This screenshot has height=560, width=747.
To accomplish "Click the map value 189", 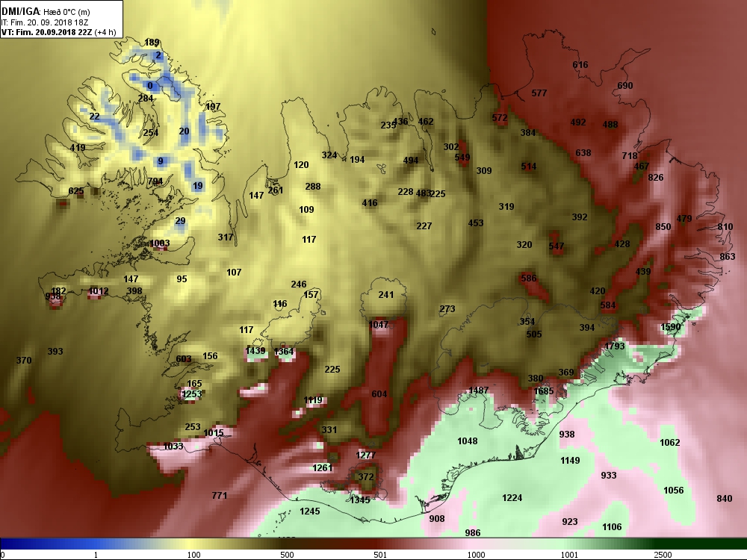I will [152, 43].
